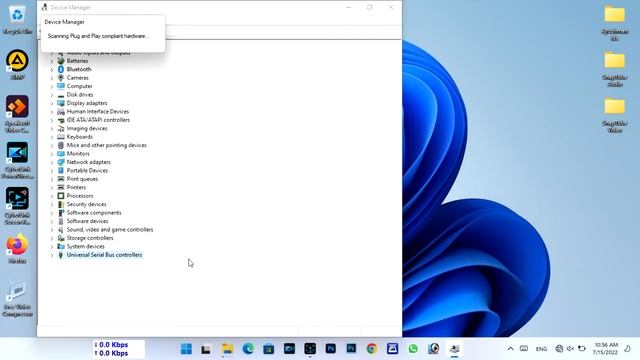Open the network tray icon
The height and width of the screenshot is (360, 640).
point(559,349)
